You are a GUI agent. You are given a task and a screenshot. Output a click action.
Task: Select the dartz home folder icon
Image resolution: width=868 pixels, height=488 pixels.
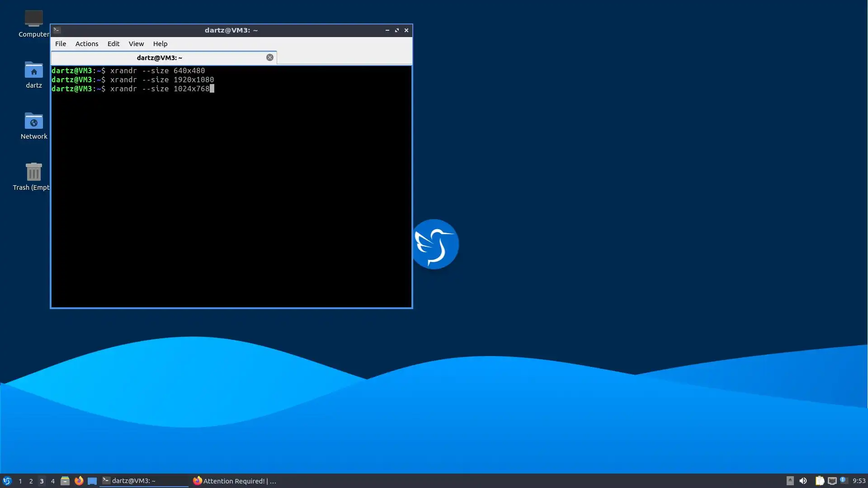pyautogui.click(x=33, y=71)
